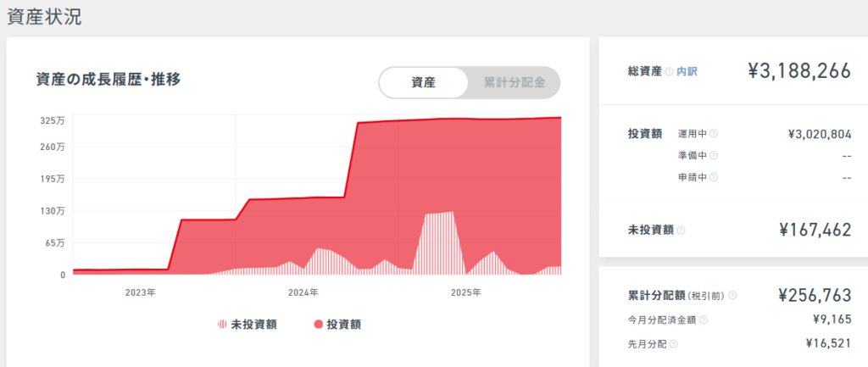This screenshot has height=367, width=868.
Task: Show the help tooltip for 申請中
Action: [713, 178]
